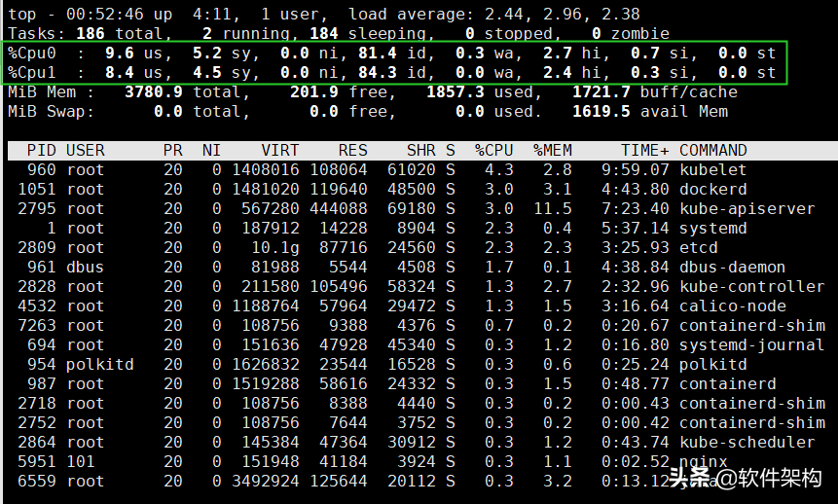
Task: Click the load average values in top line
Action: coord(562,14)
